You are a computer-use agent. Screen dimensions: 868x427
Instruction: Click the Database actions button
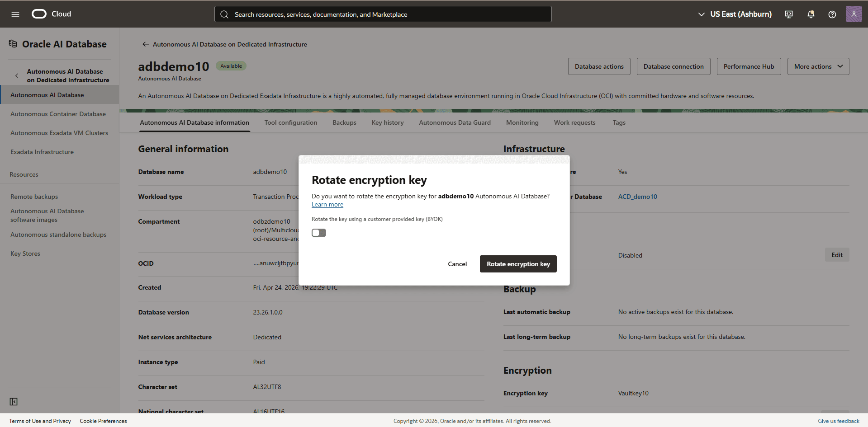click(x=599, y=66)
